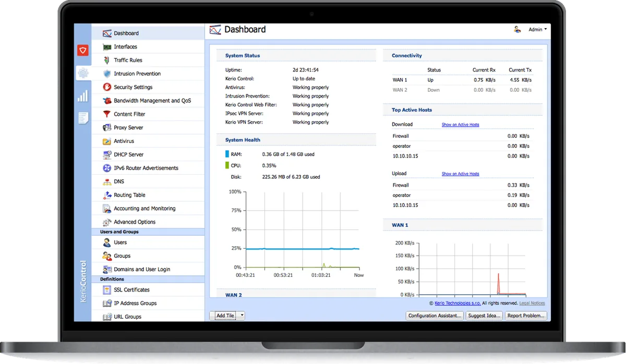Viewport: 626px width, 364px height.
Task: Click the uptime value 2d 23:41:54
Action: point(306,70)
